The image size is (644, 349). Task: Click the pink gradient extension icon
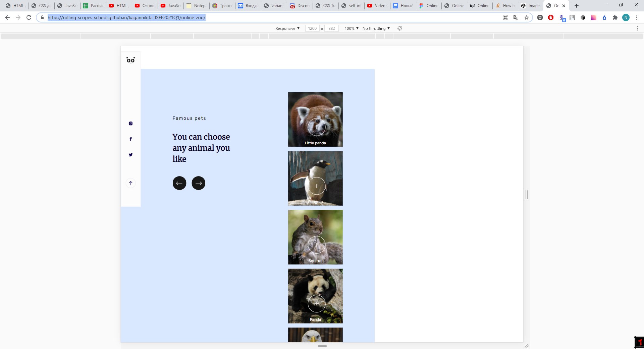pos(594,17)
